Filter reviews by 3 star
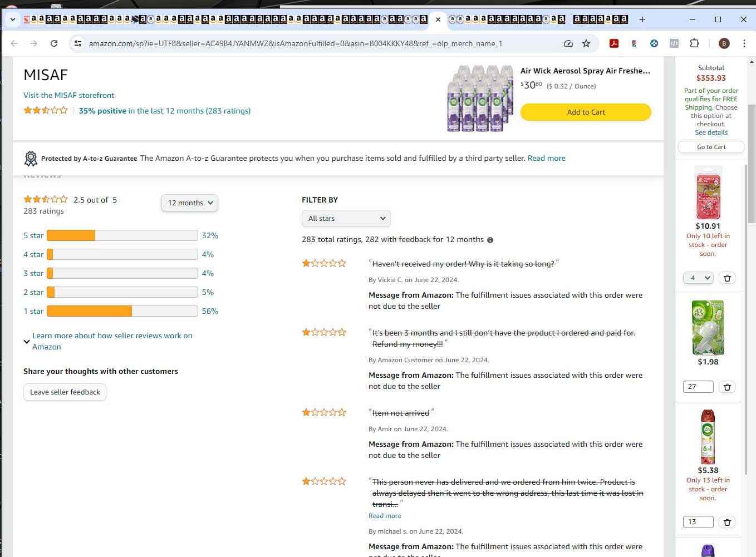756x557 pixels. 33,273
